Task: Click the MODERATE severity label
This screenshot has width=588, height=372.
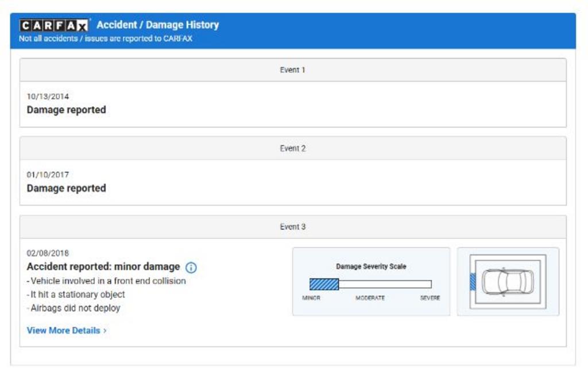Action: click(x=370, y=298)
